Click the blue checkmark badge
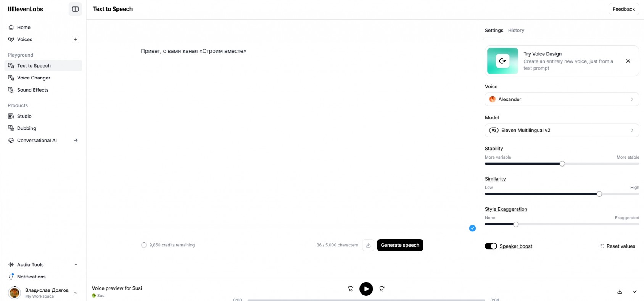The height and width of the screenshot is (301, 644). 472,228
